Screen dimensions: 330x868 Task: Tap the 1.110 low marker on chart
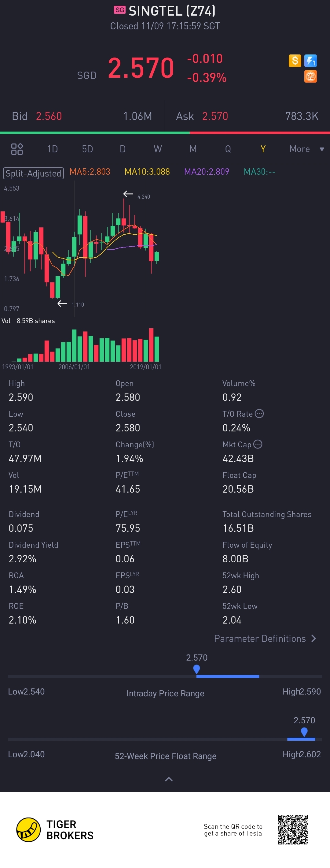click(x=78, y=305)
